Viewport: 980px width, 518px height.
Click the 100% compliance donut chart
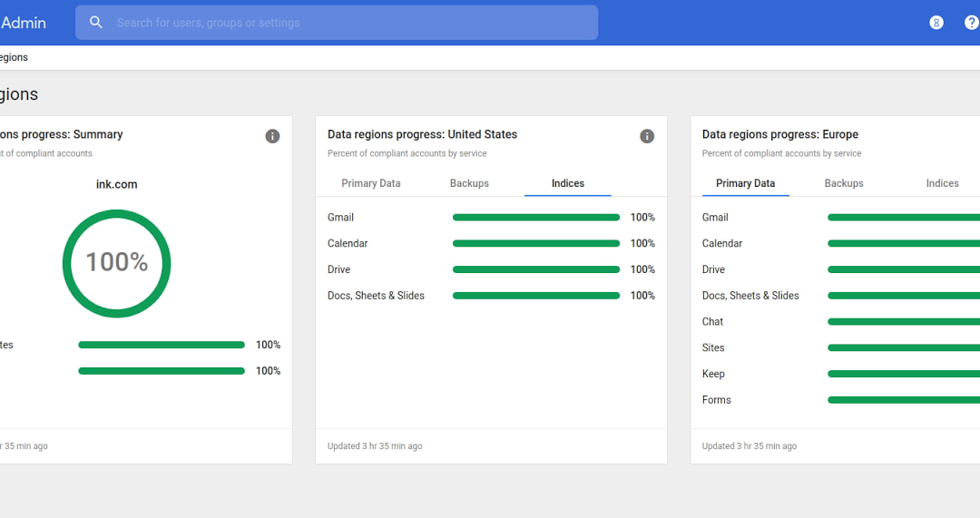[x=117, y=263]
